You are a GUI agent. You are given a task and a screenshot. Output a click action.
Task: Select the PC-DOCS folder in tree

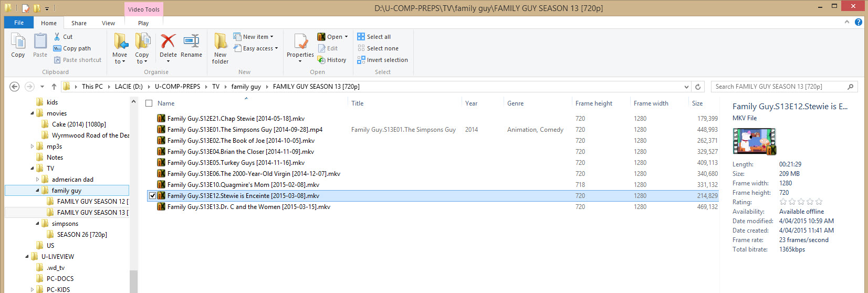coord(55,278)
